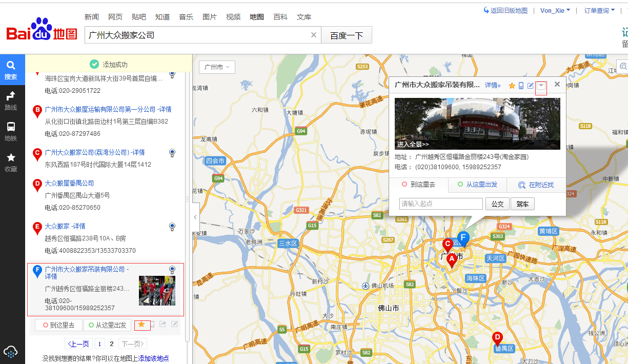
Task: Open the more-options arrow in info popup
Action: [541, 86]
